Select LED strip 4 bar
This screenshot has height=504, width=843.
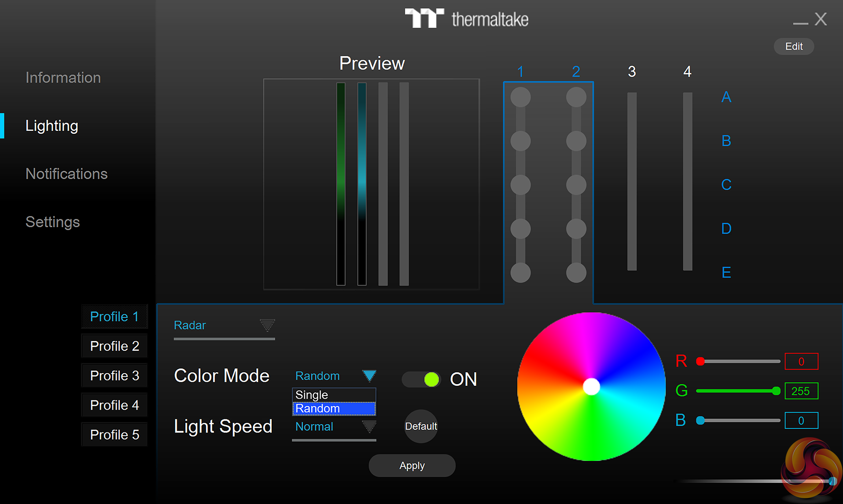tap(688, 181)
